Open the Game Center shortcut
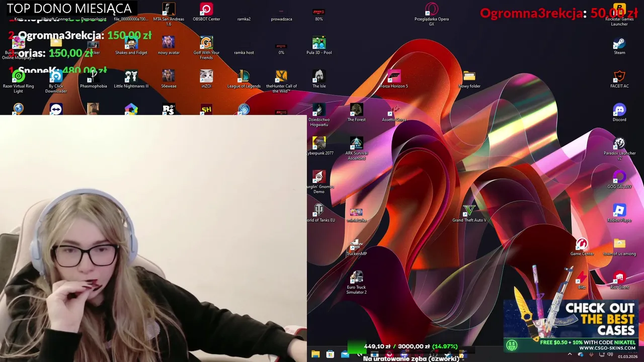The height and width of the screenshot is (362, 644). pos(582,247)
